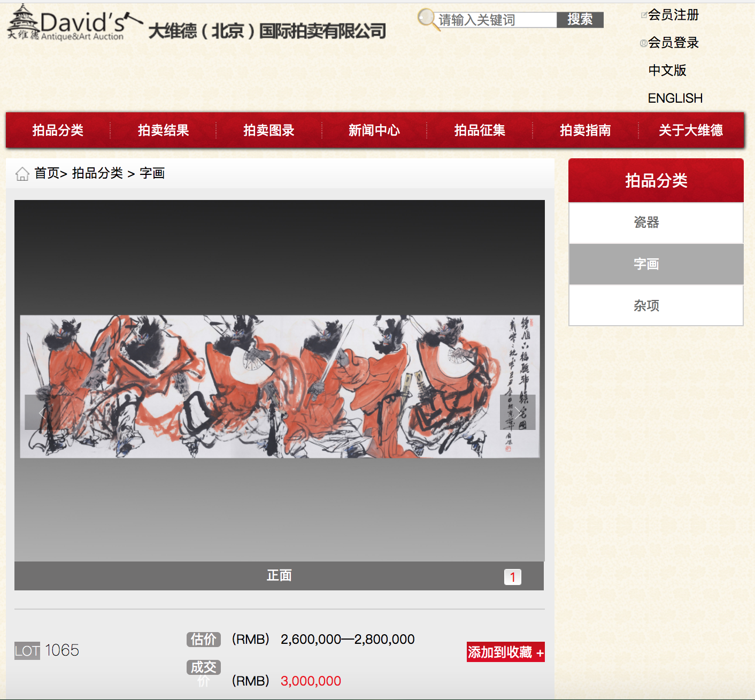Image resolution: width=755 pixels, height=700 pixels.
Task: Click the member login icon beside 会员登录
Action: pos(644,43)
